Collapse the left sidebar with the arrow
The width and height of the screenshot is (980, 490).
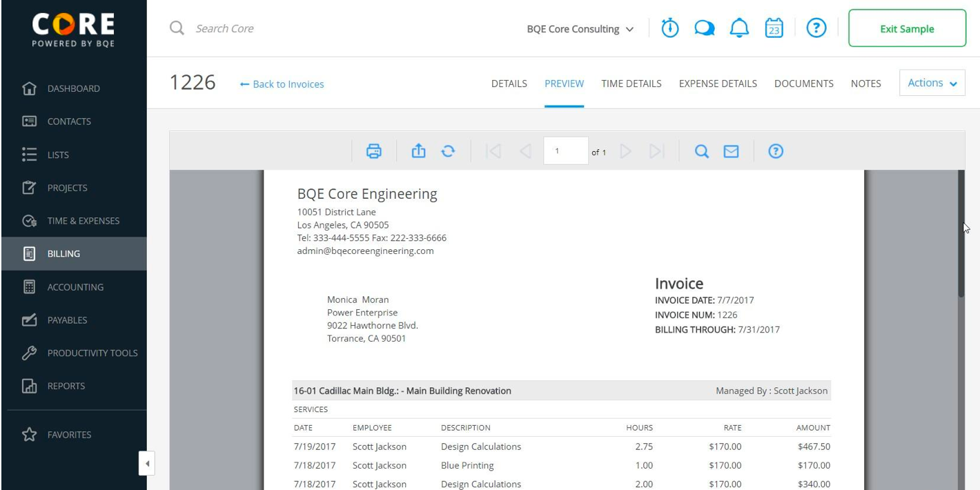click(146, 463)
